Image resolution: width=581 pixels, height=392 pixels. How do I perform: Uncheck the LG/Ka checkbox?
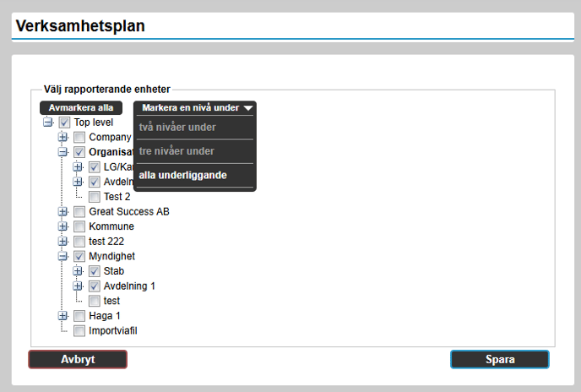click(x=94, y=167)
